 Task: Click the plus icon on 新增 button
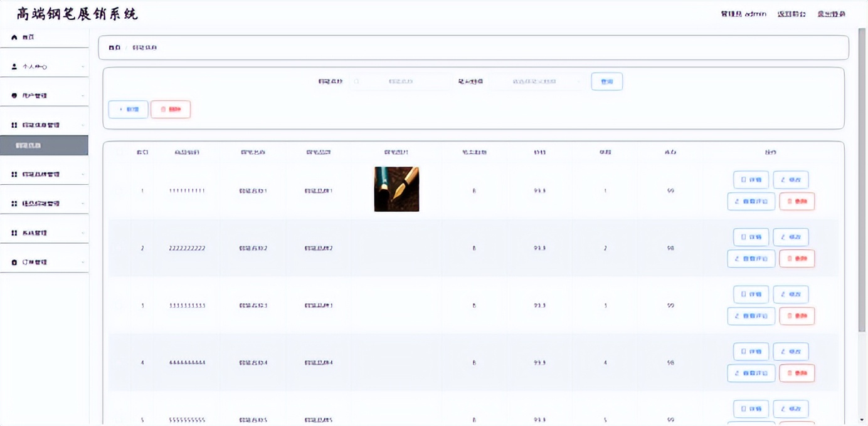120,110
